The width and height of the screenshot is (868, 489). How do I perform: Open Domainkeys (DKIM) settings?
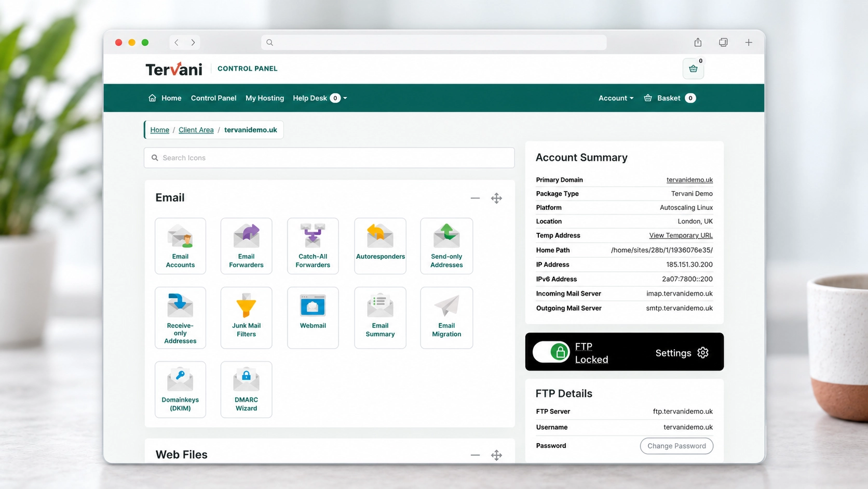pos(180,389)
